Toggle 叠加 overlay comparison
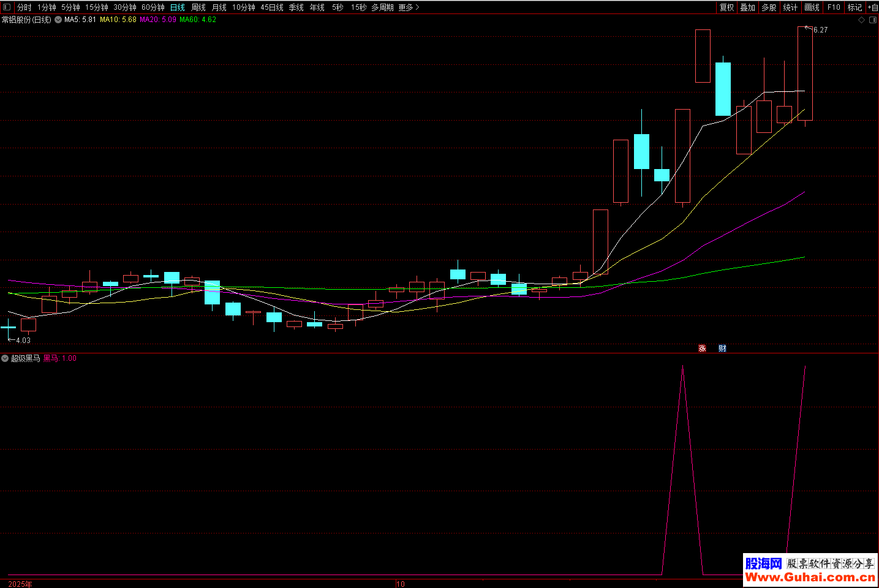The height and width of the screenshot is (588, 879). coord(747,7)
